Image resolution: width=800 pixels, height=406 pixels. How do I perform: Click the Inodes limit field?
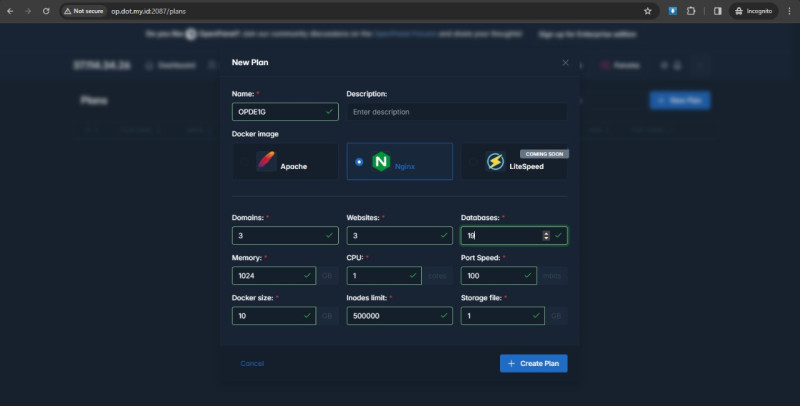(x=392, y=315)
